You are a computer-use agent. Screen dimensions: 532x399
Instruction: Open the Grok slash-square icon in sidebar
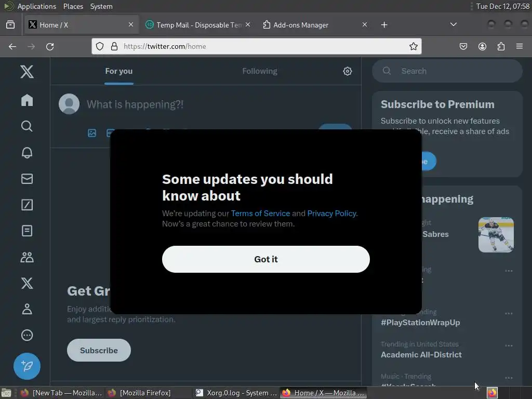click(27, 205)
